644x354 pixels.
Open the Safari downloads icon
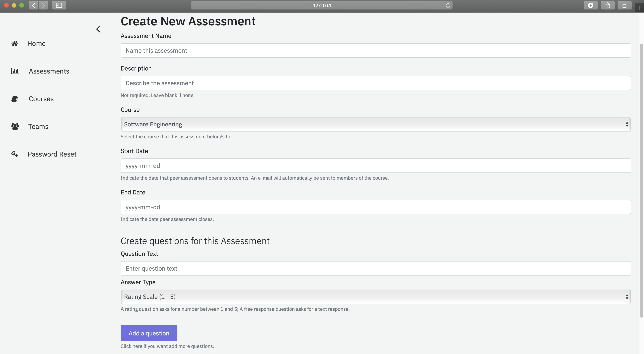coord(590,5)
